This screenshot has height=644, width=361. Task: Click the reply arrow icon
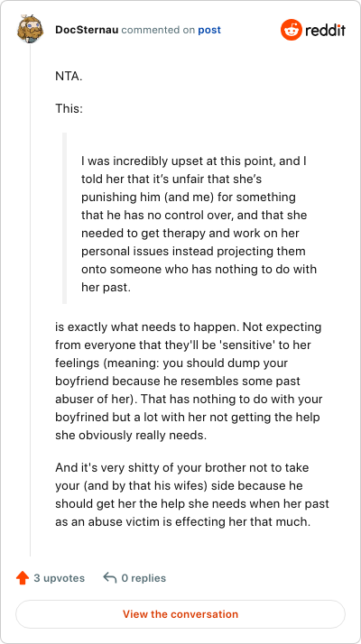110,578
